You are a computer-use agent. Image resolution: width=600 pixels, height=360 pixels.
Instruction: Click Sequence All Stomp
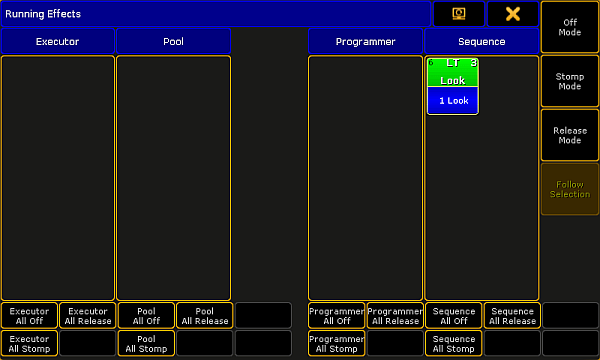pos(453,344)
